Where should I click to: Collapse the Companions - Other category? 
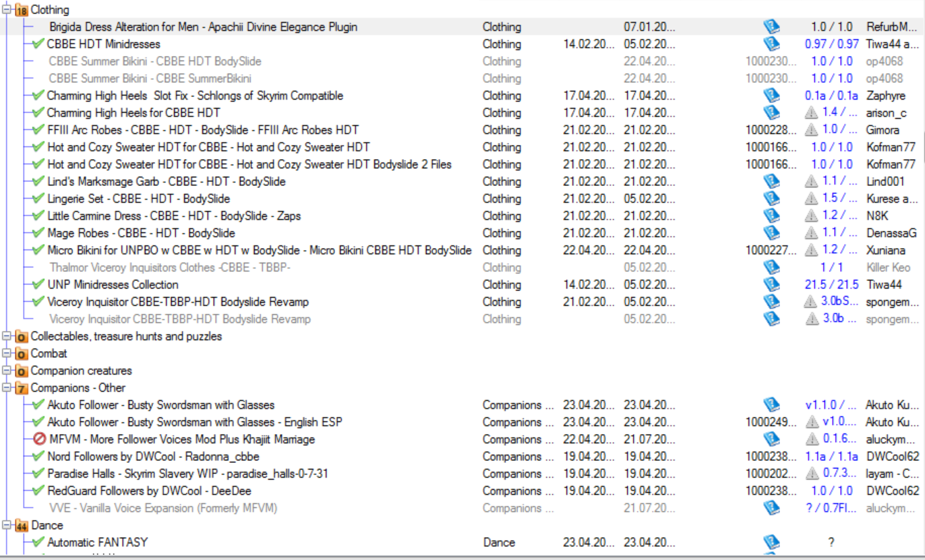coord(7,387)
